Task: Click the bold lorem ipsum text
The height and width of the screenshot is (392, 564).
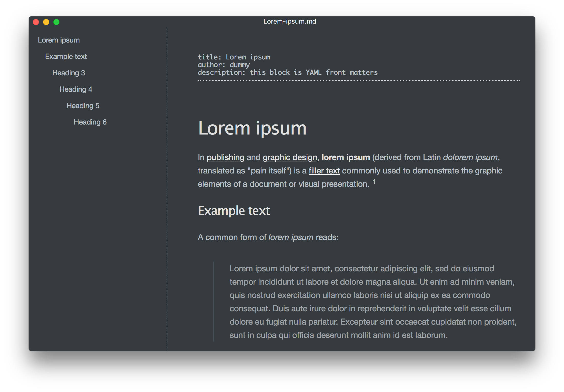Action: (x=346, y=158)
